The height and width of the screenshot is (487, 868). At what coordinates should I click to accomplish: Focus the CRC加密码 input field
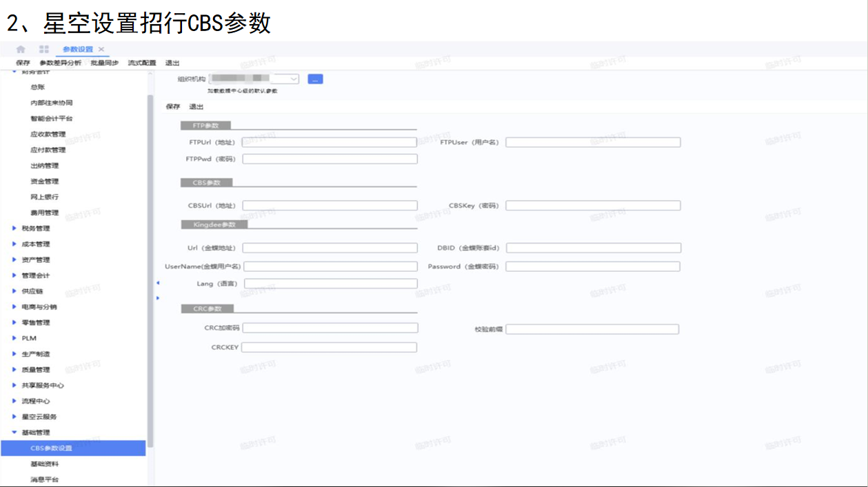(330, 328)
